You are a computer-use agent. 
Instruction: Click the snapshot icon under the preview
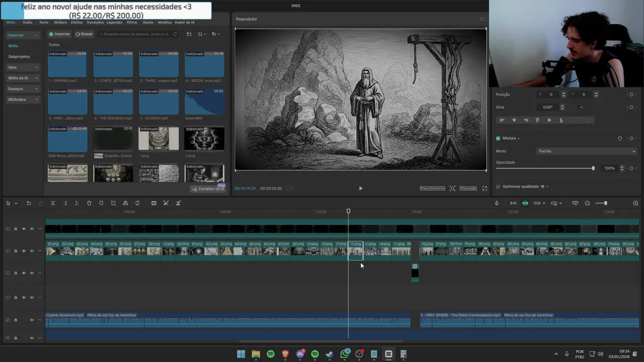[452, 189]
